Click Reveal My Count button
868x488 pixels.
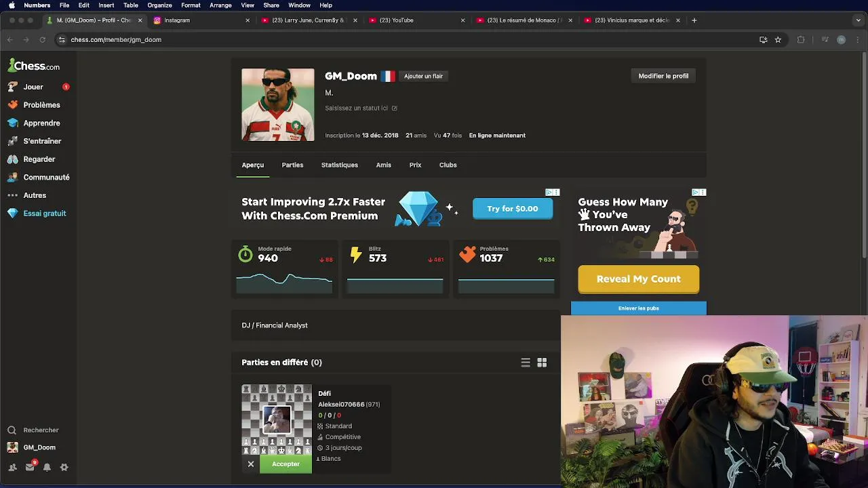tap(638, 279)
